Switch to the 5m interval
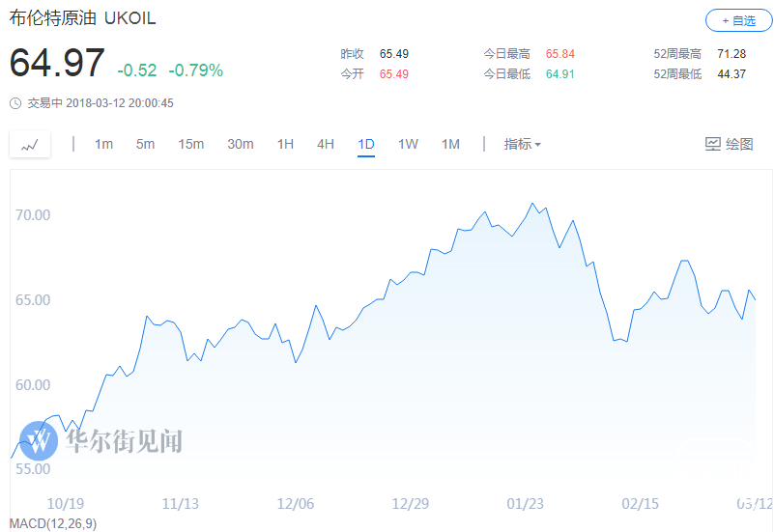Viewport: 774px width, 532px height. pos(145,144)
